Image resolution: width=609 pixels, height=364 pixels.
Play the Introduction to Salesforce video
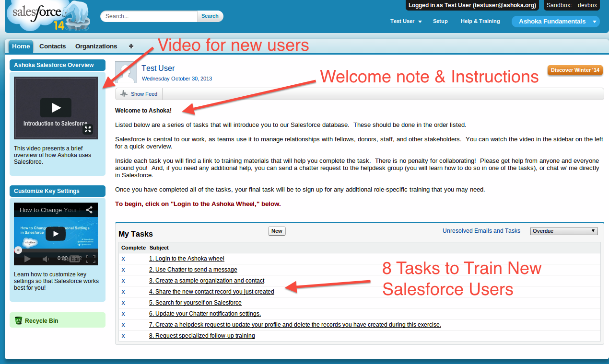pyautogui.click(x=56, y=107)
